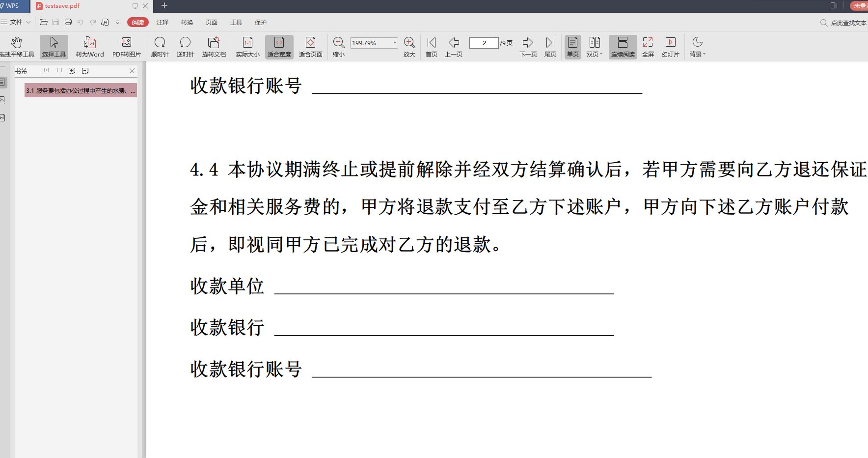
Task: Toggle 连续阅读 continuous reading
Action: [x=623, y=47]
